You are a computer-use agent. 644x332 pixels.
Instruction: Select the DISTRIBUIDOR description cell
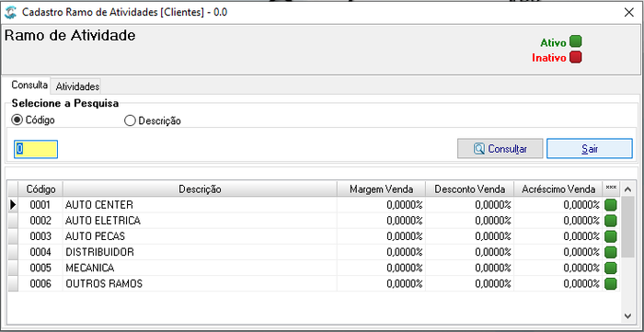pyautogui.click(x=200, y=252)
